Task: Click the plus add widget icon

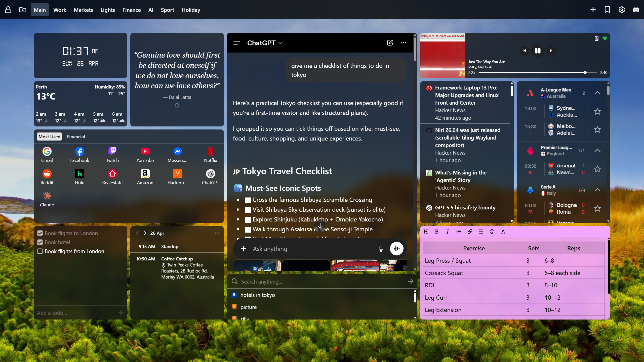Action: pyautogui.click(x=593, y=10)
